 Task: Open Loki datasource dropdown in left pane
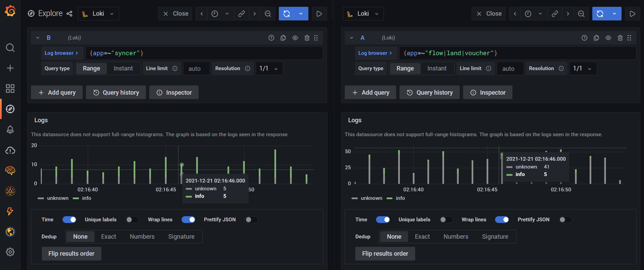(x=99, y=14)
